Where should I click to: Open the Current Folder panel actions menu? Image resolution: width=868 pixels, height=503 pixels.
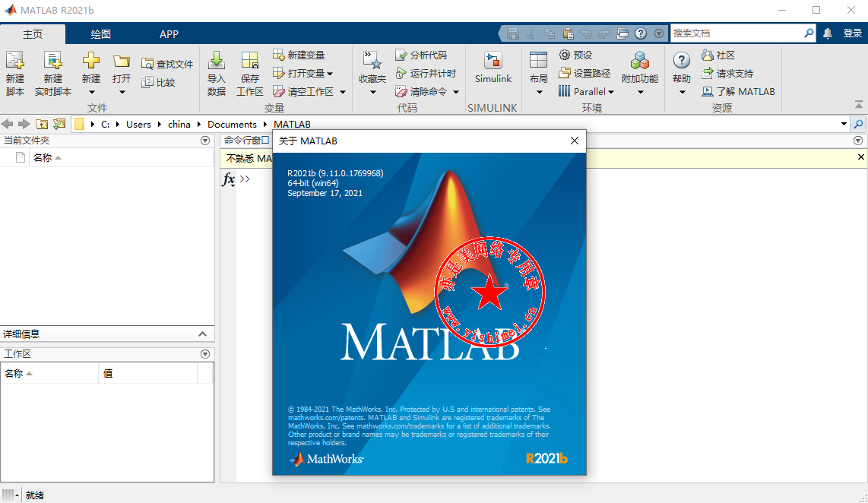tap(204, 141)
